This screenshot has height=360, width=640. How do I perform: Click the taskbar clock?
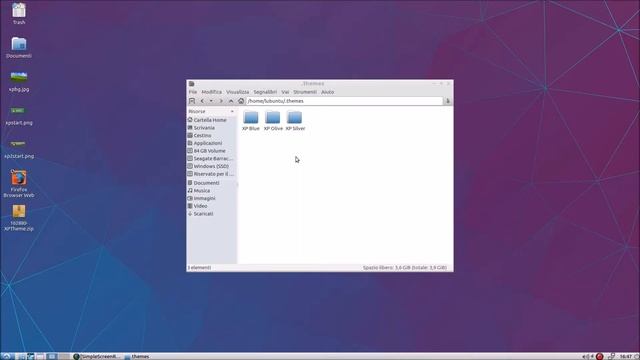pos(626,356)
